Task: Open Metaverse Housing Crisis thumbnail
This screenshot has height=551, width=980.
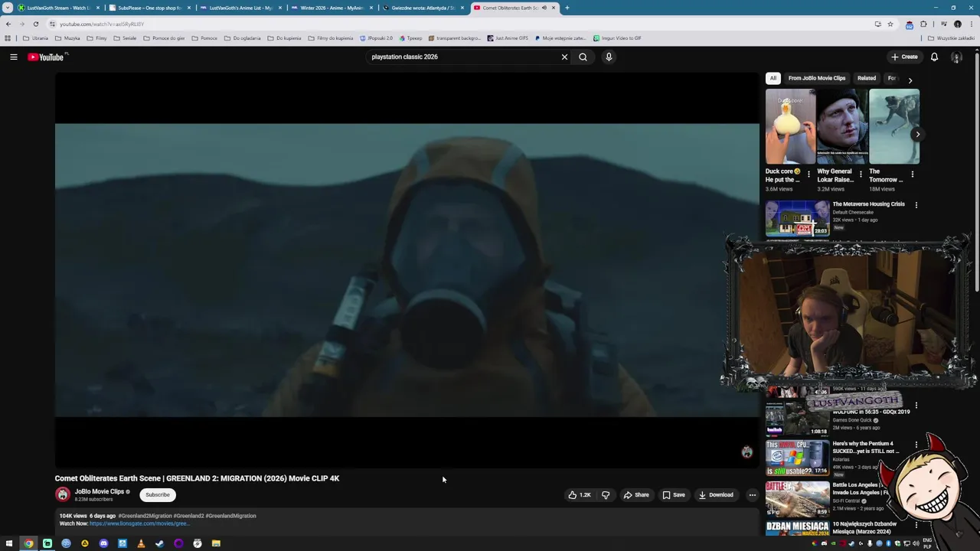Action: point(797,218)
